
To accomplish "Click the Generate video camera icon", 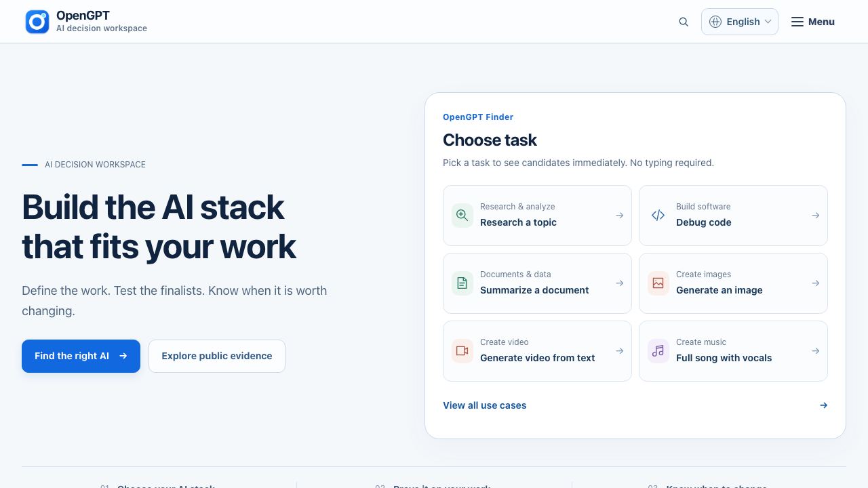I will (x=462, y=351).
